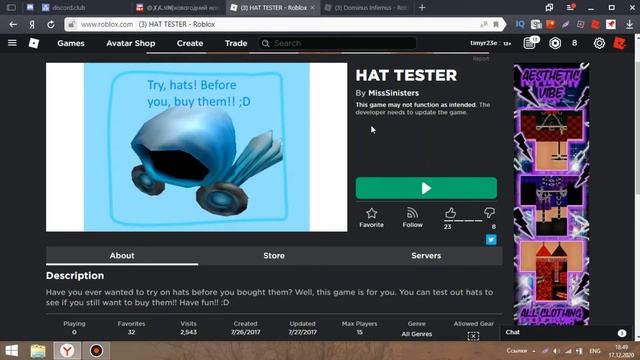Switch to the About tab
Screen dimensions: 640x360
(x=122, y=256)
